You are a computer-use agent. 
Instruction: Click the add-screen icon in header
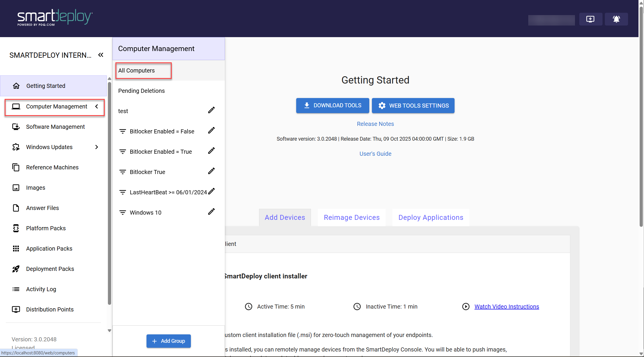point(590,19)
